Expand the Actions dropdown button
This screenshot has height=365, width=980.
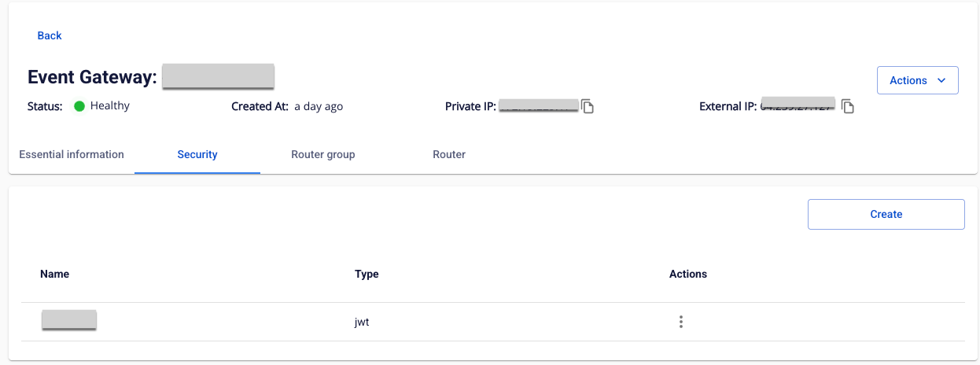click(917, 80)
